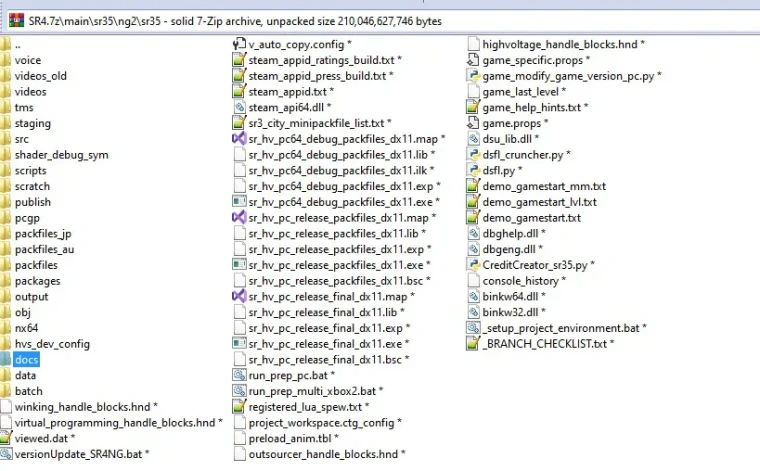The height and width of the screenshot is (471, 760).
Task: Select the _BRANCH_CHECKLIST.txt file
Action: pyautogui.click(x=543, y=344)
